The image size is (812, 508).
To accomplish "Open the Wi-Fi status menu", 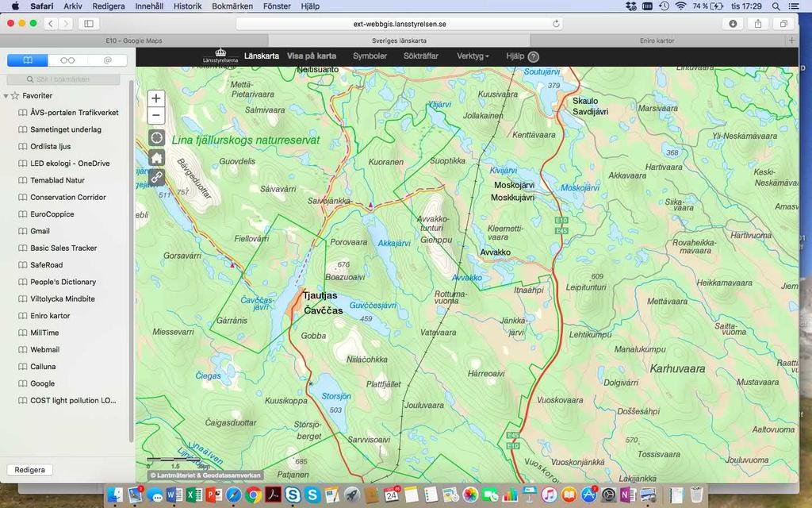I will 681,6.
